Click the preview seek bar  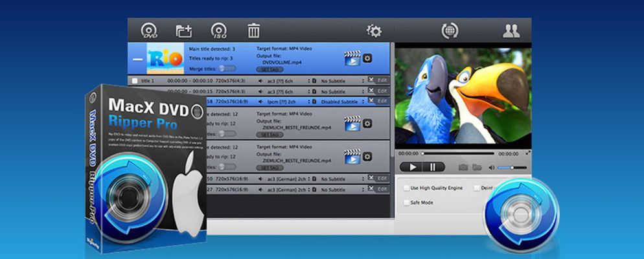[x=458, y=153]
